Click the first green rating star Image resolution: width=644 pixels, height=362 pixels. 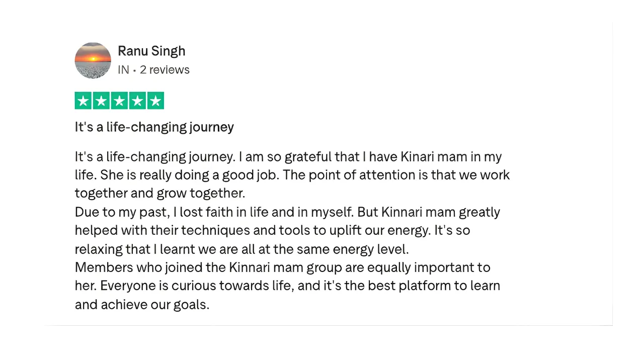pyautogui.click(x=84, y=101)
